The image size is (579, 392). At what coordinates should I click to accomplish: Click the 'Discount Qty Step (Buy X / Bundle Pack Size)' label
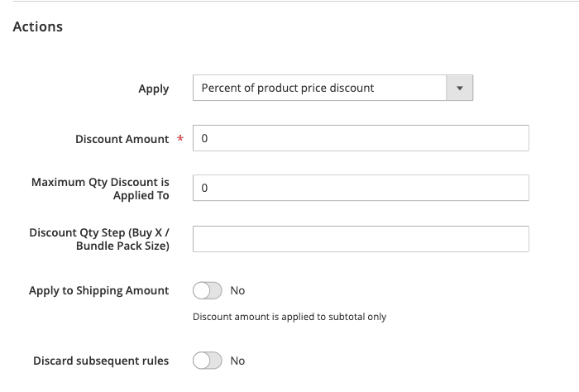99,239
